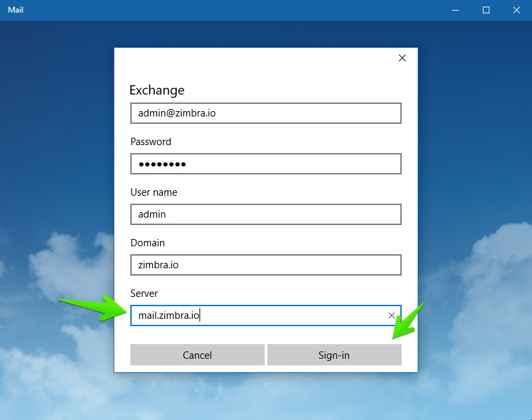
Task: Minimize the Mail window
Action: tap(456, 10)
